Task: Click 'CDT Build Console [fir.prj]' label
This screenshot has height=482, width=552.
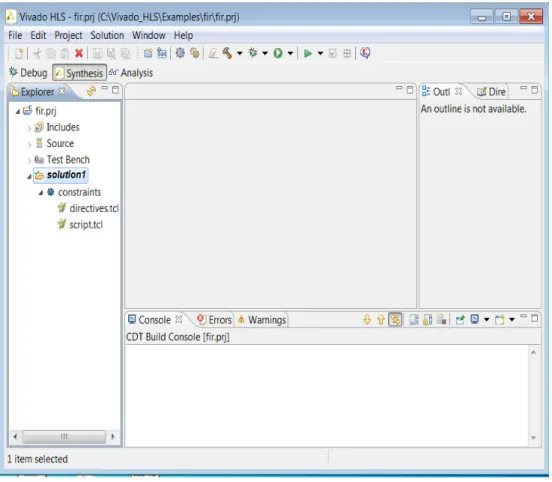Action: tap(178, 337)
